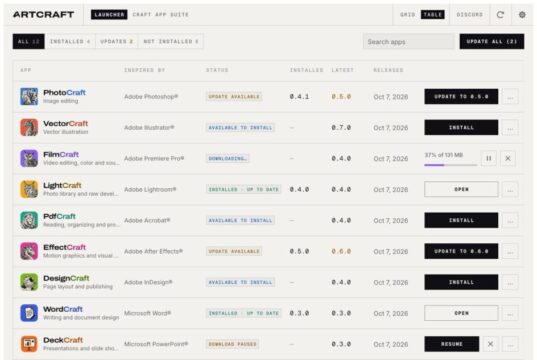The width and height of the screenshot is (537, 360).
Task: Click VectorCraft's latest version 0.7.0
Action: [341, 127]
